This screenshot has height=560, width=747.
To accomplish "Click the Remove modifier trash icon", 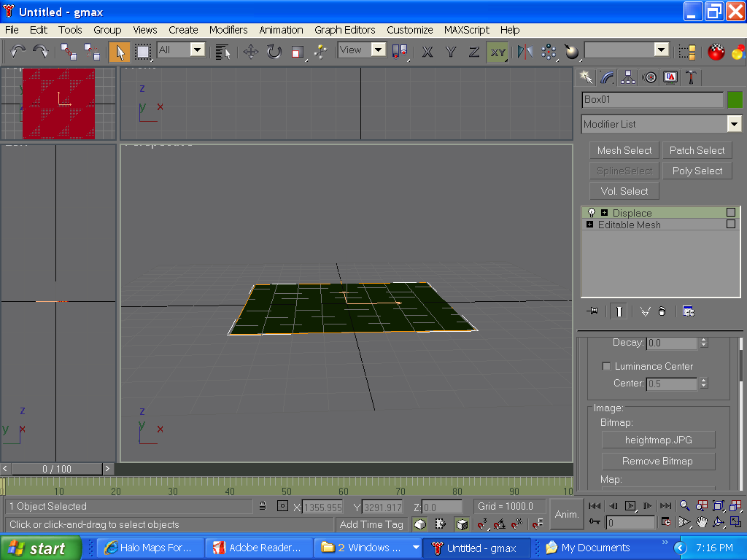I will 662,311.
